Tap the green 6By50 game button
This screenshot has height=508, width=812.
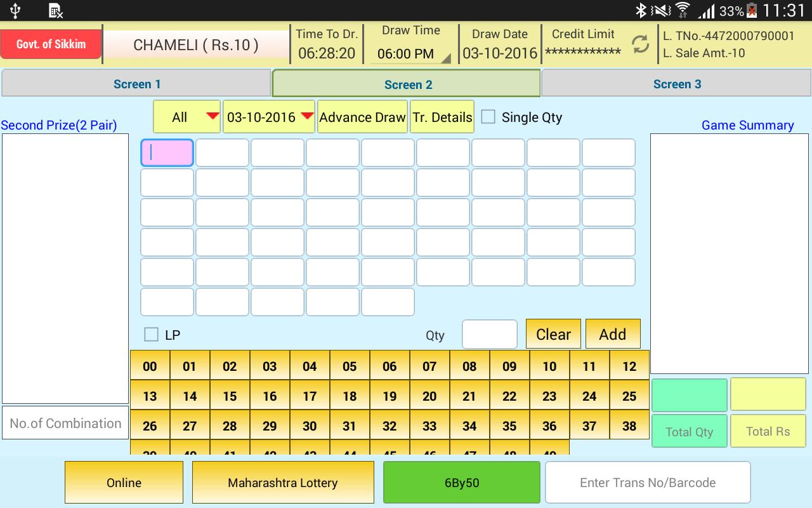(x=461, y=483)
